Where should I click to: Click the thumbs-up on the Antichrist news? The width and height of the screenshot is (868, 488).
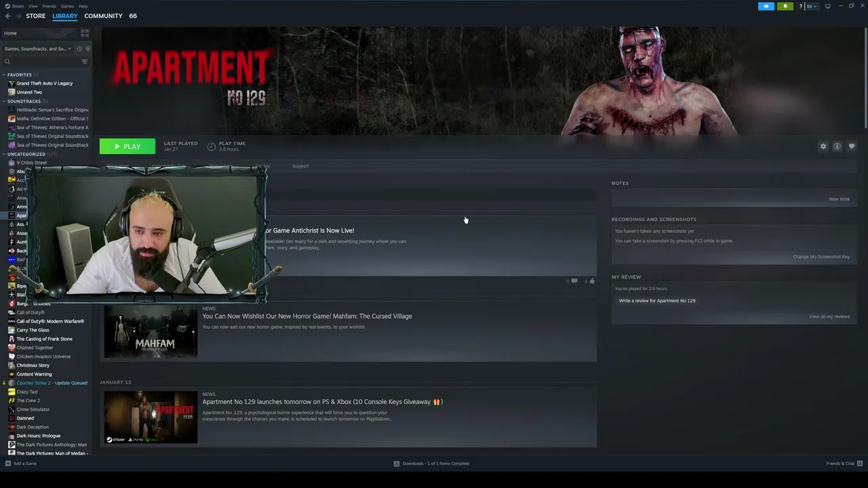pyautogui.click(x=592, y=281)
